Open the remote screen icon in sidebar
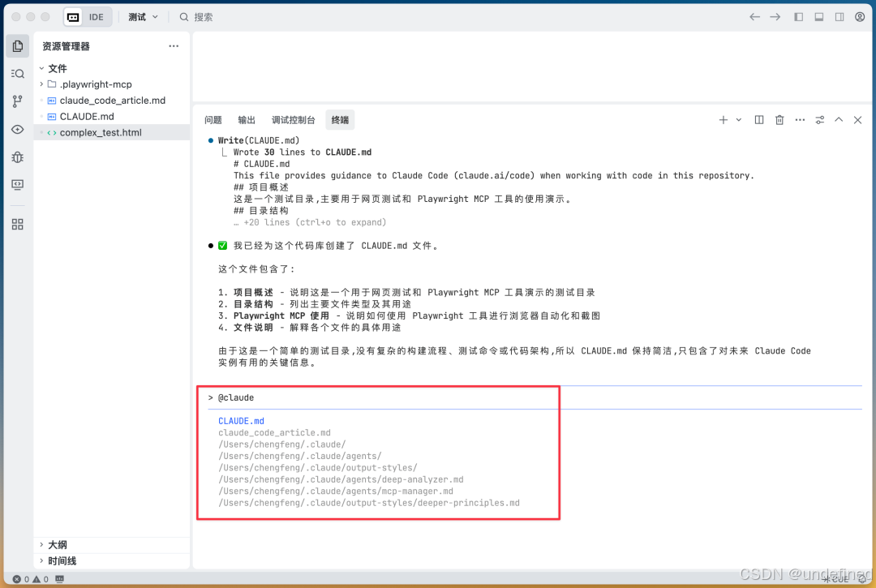This screenshot has width=876, height=588. point(17,185)
